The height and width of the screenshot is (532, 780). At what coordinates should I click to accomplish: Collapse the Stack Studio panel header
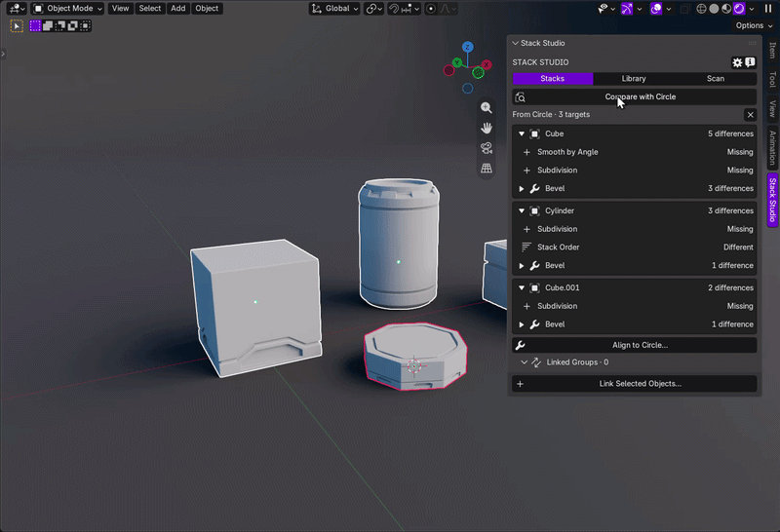click(516, 43)
